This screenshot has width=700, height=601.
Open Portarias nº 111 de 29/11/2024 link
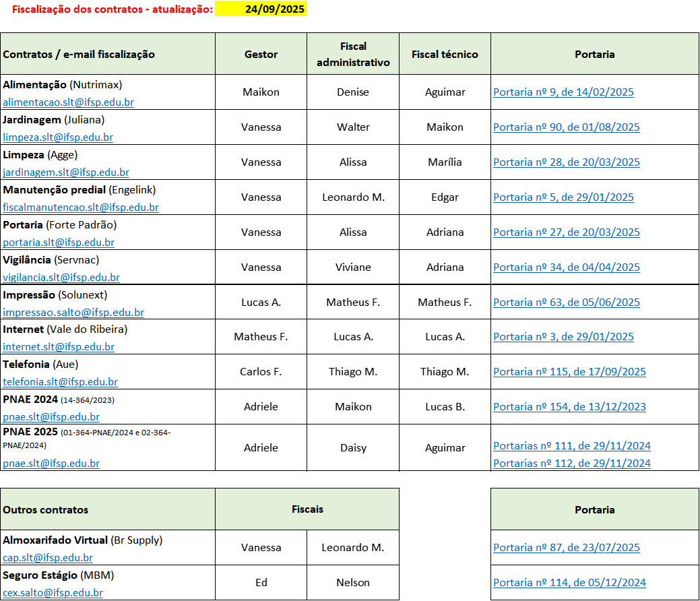[572, 446]
